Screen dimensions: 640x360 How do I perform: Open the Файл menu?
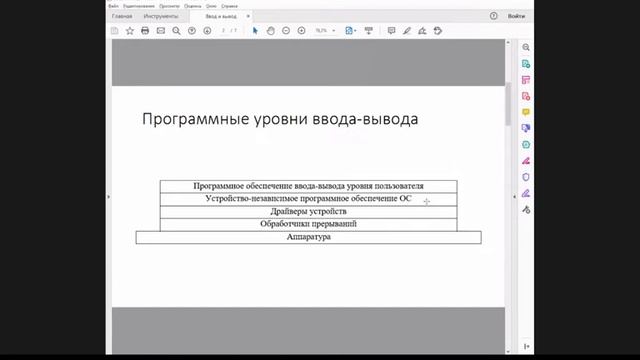(113, 6)
